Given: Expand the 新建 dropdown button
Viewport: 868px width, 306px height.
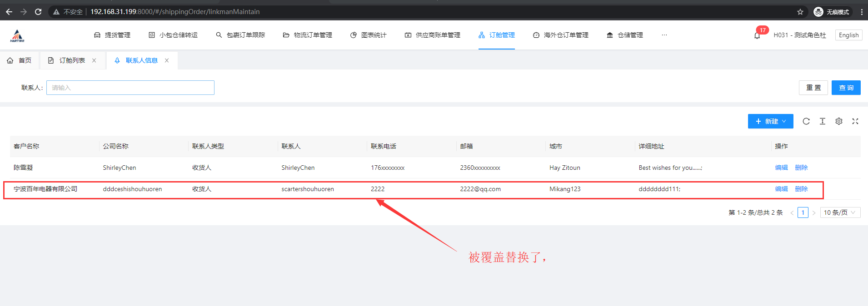Looking at the screenshot, I should click(770, 121).
